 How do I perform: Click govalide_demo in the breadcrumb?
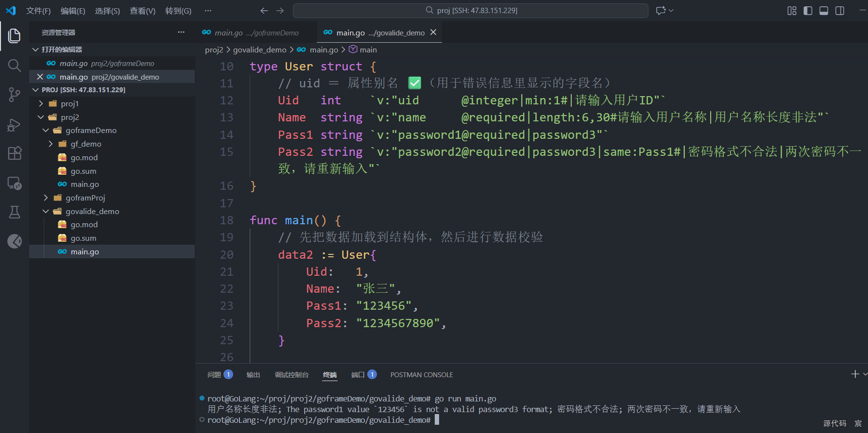pyautogui.click(x=259, y=50)
